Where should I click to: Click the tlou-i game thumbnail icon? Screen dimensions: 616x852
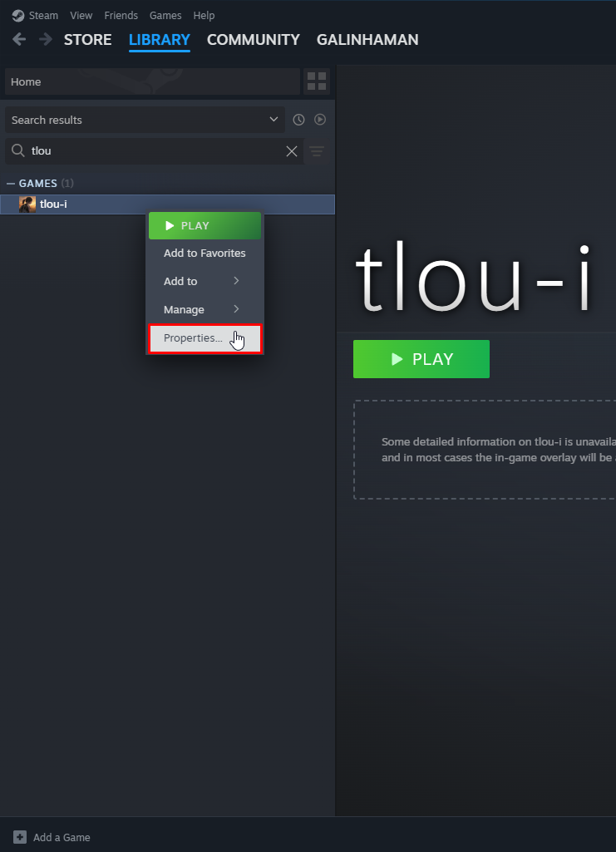pyautogui.click(x=27, y=204)
